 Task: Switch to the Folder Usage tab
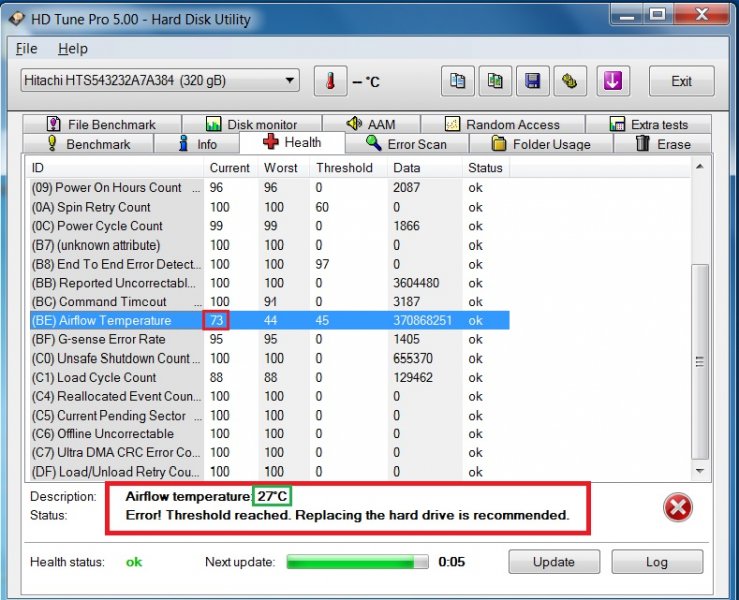[x=541, y=144]
